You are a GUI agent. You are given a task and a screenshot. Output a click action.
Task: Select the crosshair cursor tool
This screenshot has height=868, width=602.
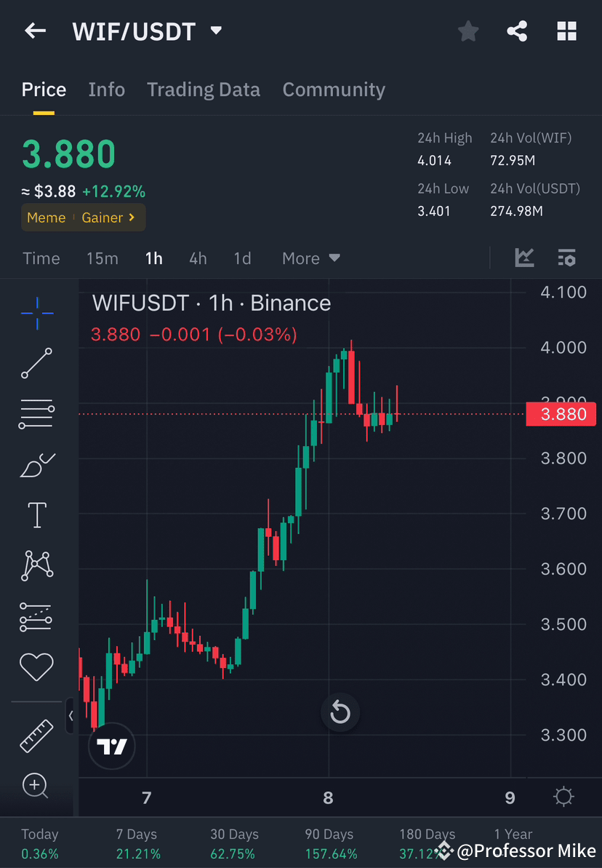[36, 313]
